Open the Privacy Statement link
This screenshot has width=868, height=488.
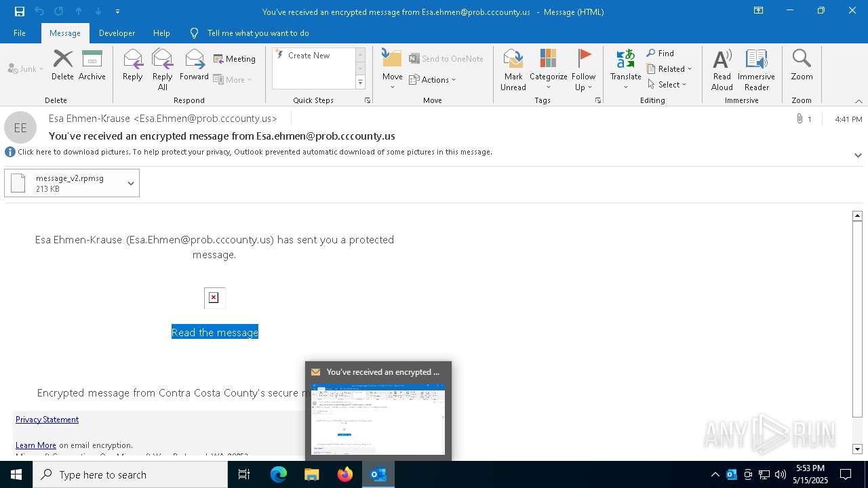point(47,420)
